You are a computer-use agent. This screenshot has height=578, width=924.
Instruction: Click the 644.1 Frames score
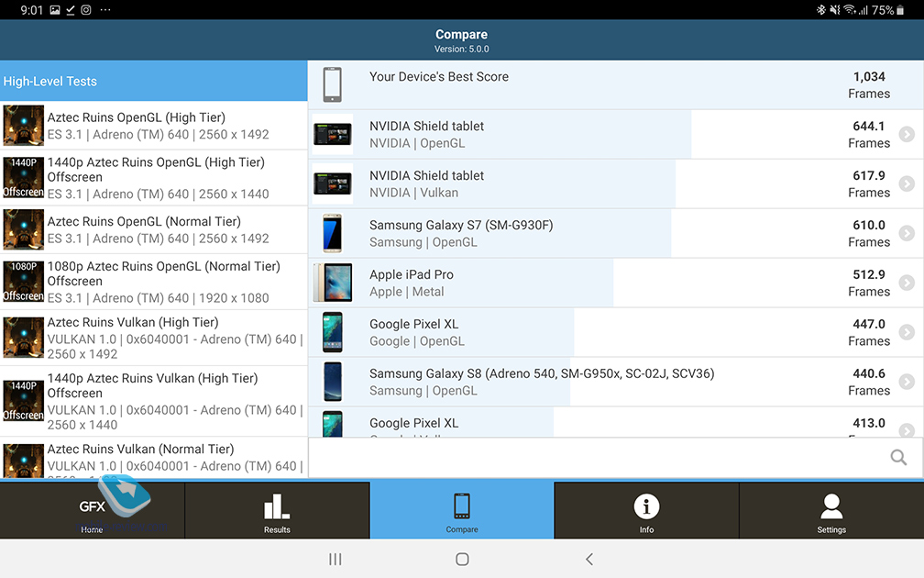(869, 135)
